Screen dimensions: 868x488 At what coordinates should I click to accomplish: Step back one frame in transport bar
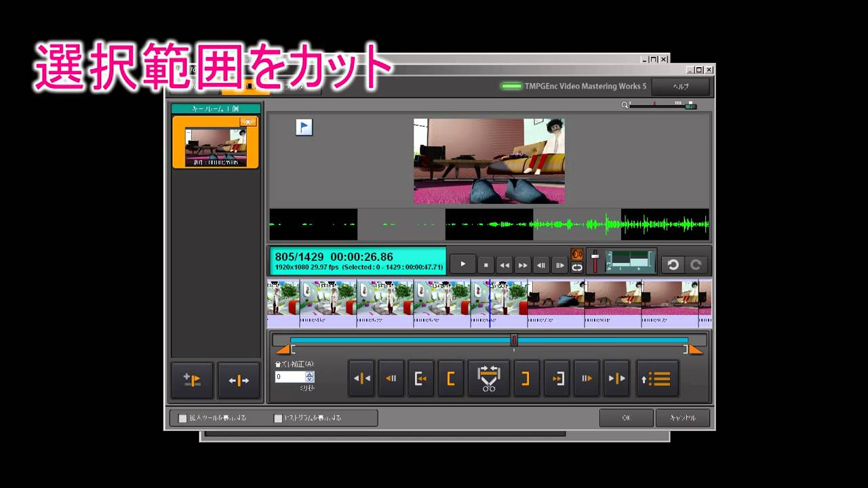pyautogui.click(x=541, y=265)
